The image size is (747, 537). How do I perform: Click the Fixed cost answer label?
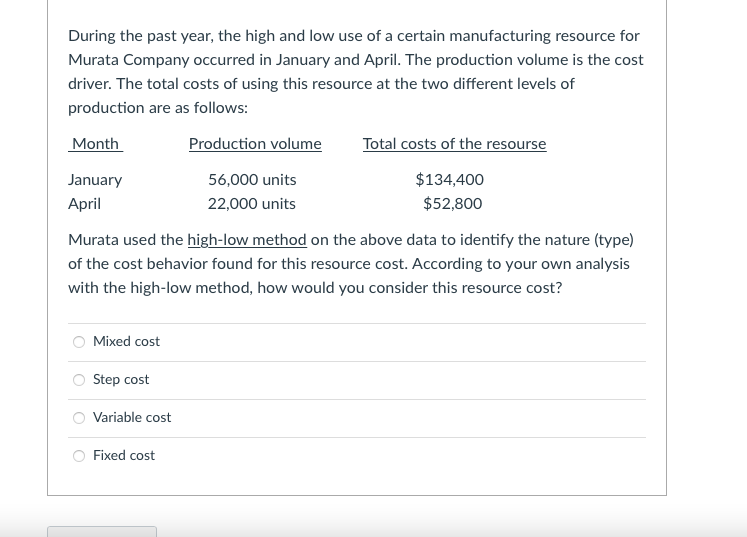coord(124,456)
